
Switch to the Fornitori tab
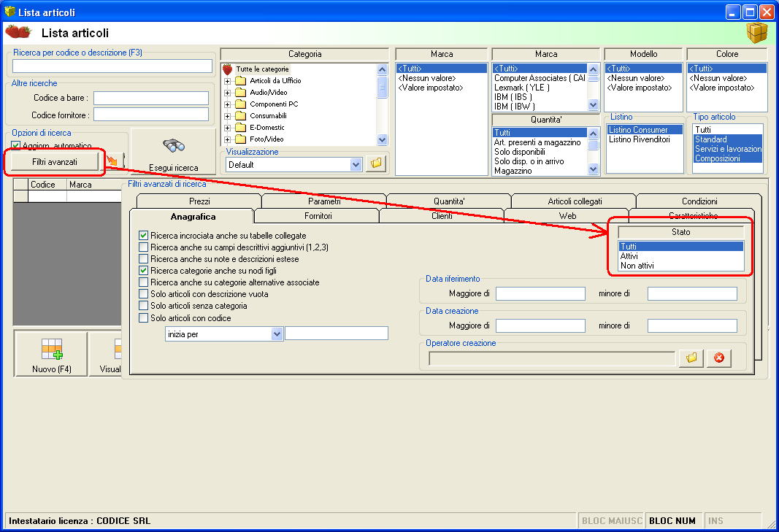pyautogui.click(x=318, y=215)
